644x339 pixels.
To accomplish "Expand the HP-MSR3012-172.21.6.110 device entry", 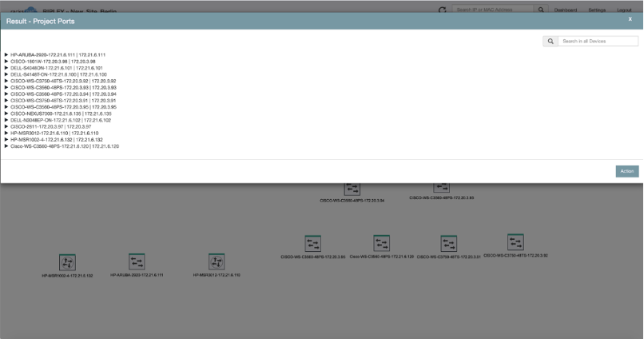I will (6, 134).
